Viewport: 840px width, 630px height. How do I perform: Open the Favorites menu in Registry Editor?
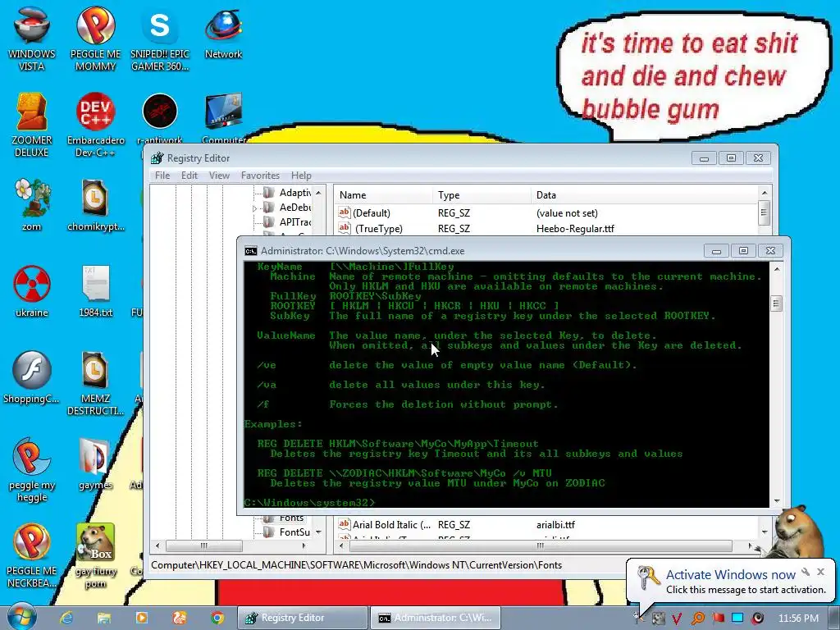coord(260,176)
